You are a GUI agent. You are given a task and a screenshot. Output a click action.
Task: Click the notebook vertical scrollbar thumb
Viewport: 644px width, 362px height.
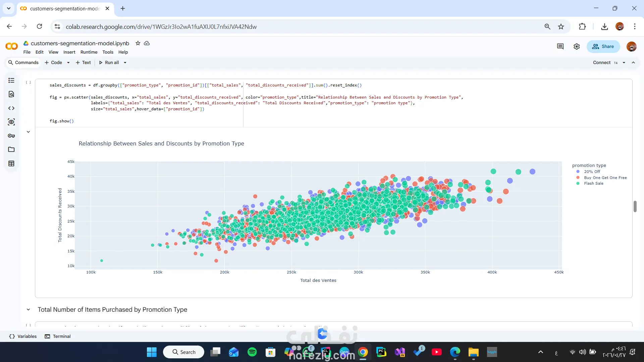635,206
